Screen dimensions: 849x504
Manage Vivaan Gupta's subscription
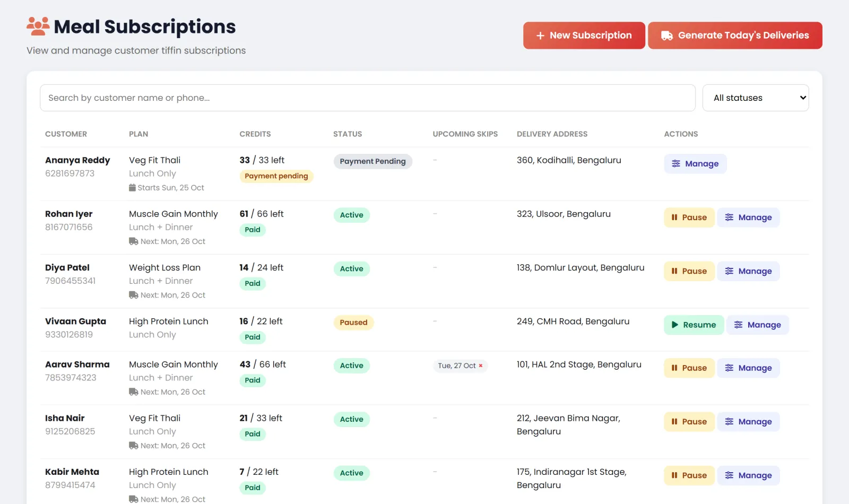[x=757, y=325]
